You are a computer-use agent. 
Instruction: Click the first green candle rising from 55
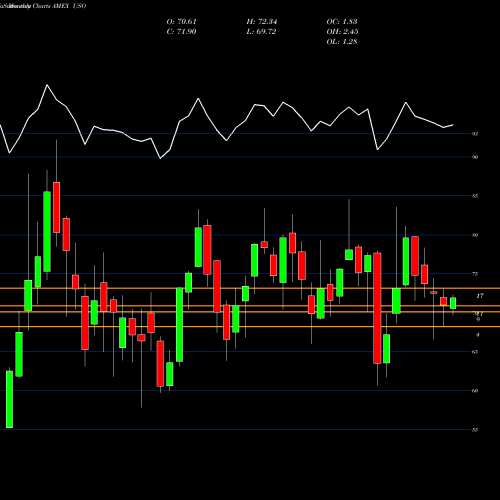point(9,399)
